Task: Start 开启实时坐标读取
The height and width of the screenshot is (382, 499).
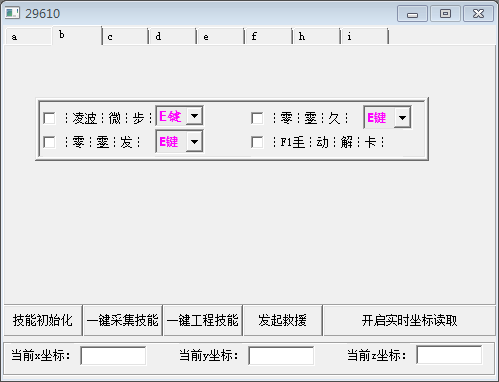Action: (x=409, y=320)
